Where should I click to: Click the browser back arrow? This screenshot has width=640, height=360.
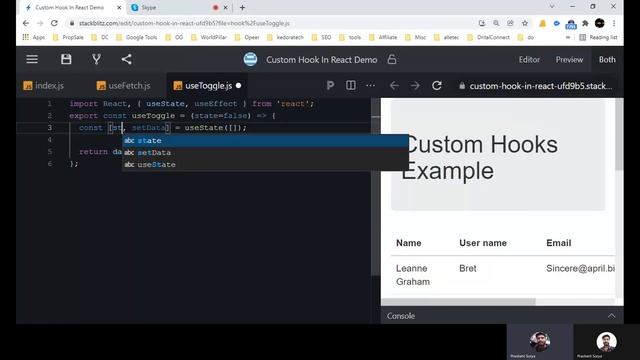point(26,23)
